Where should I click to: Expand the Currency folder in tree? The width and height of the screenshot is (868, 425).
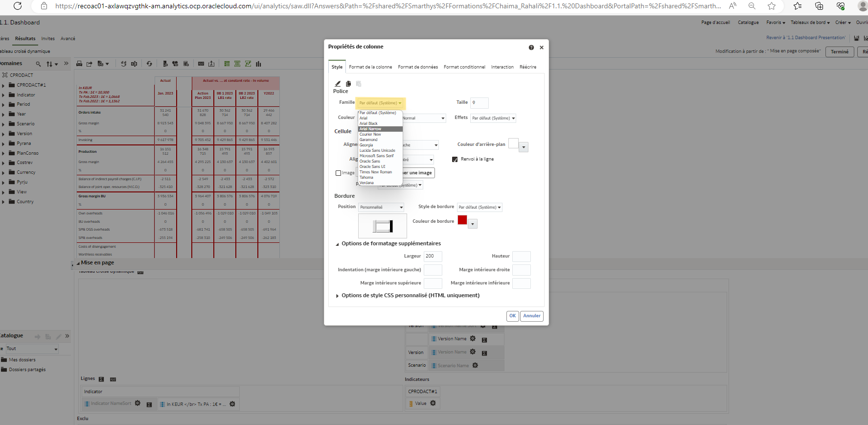(x=3, y=172)
